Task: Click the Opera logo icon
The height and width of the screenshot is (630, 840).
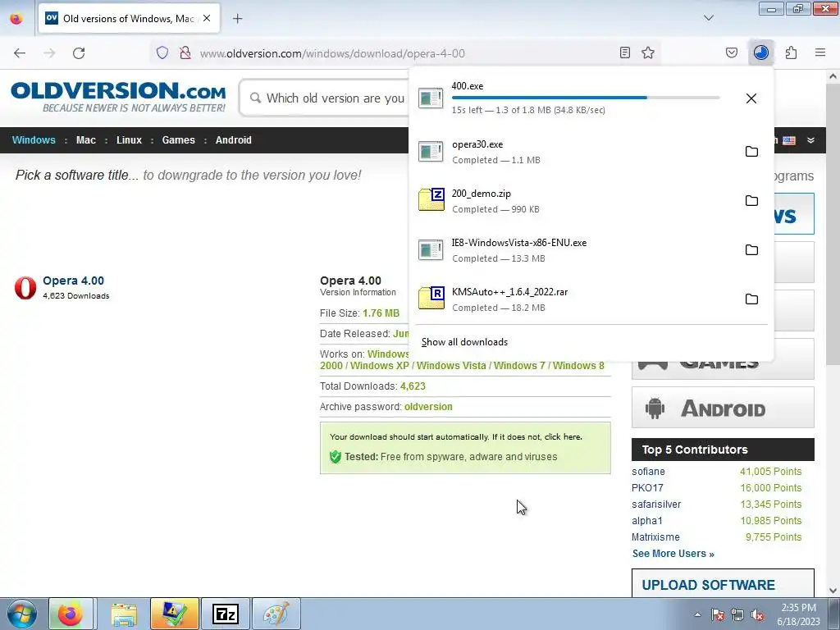Action: point(25,288)
